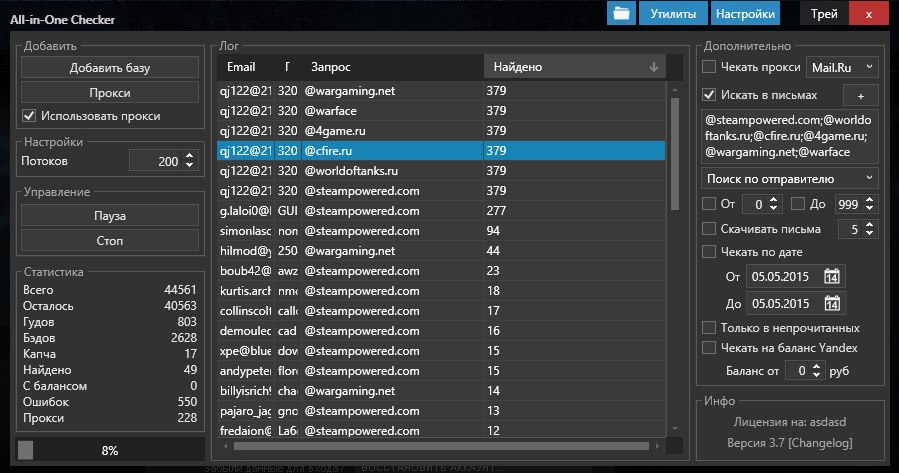The width and height of the screenshot is (899, 473).
Task: Enable Чекать по дате checkbox
Action: [709, 252]
